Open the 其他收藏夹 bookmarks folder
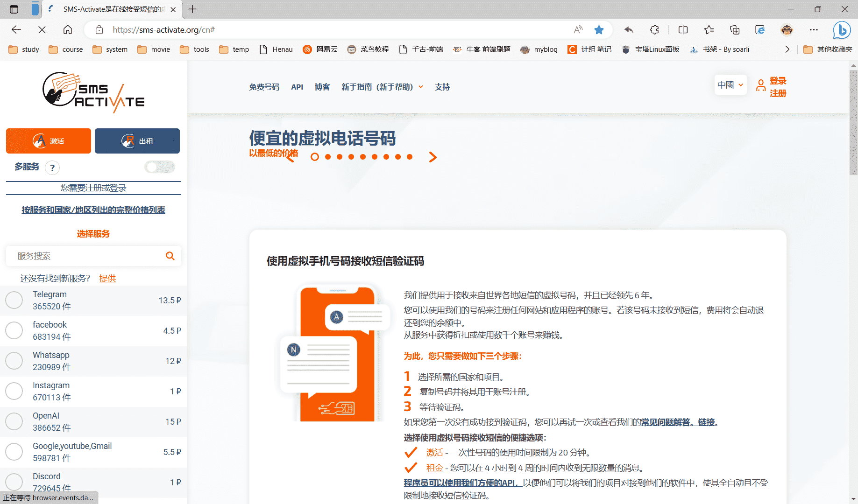 828,49
